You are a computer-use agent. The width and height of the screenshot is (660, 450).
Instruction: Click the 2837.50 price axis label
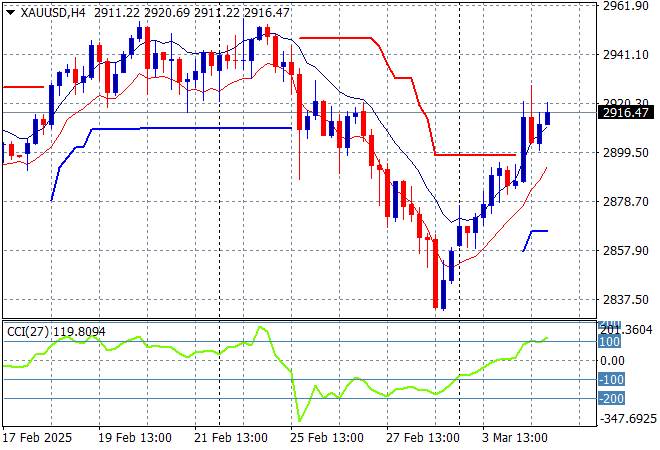pos(627,300)
